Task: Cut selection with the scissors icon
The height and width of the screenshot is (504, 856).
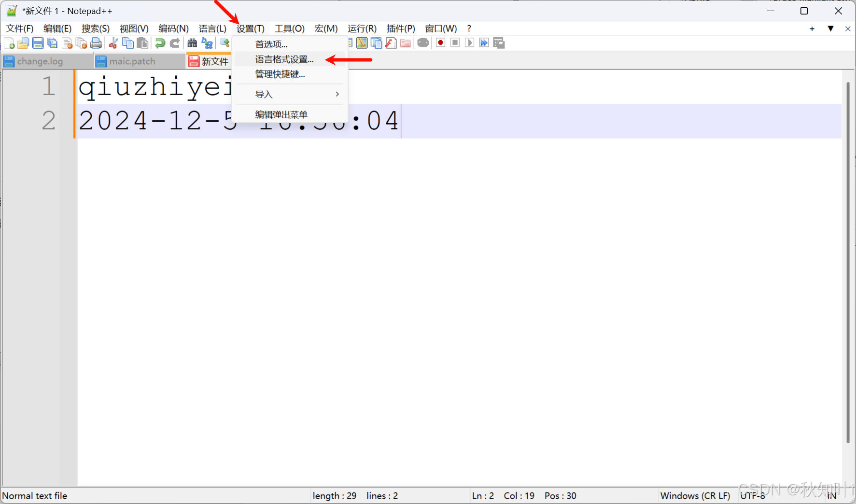Action: 113,43
